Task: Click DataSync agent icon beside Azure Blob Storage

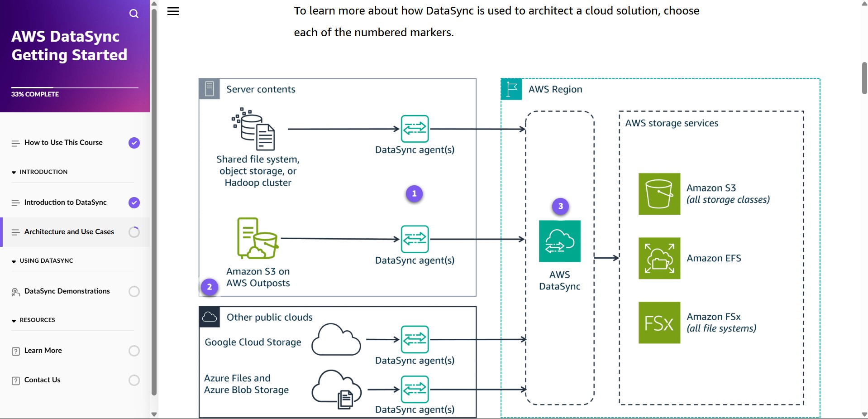Action: click(415, 390)
